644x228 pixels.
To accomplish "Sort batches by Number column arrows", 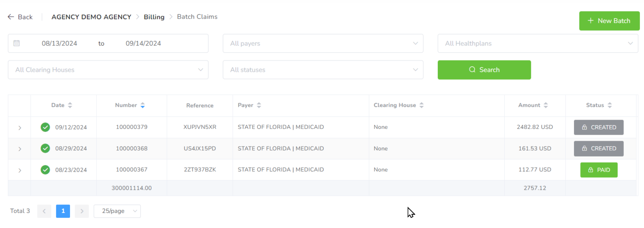I will [x=143, y=105].
